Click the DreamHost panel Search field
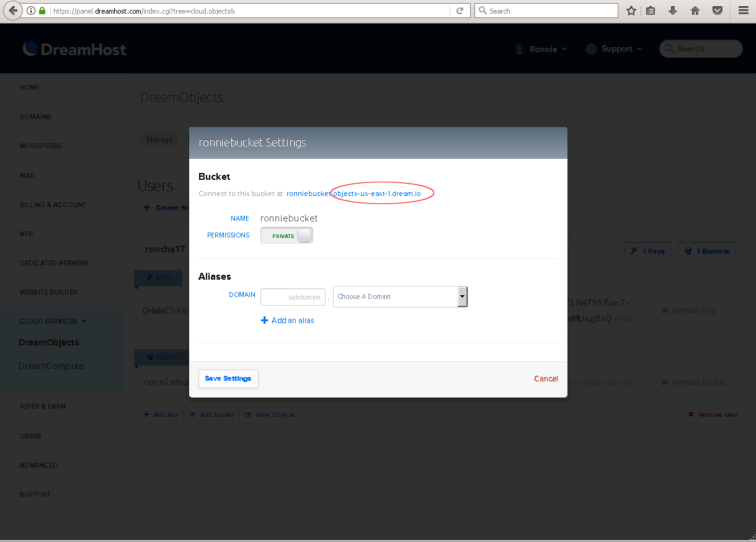The width and height of the screenshot is (756, 542). tap(701, 49)
